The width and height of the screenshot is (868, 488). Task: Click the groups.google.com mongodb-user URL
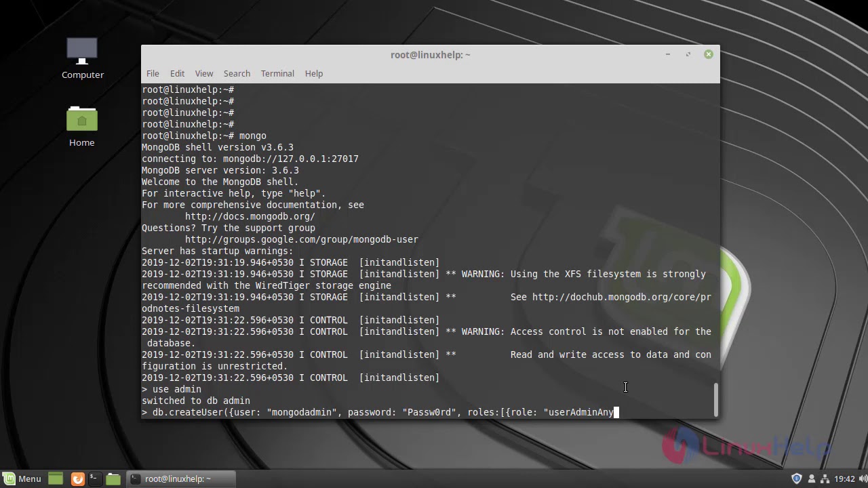[301, 239]
